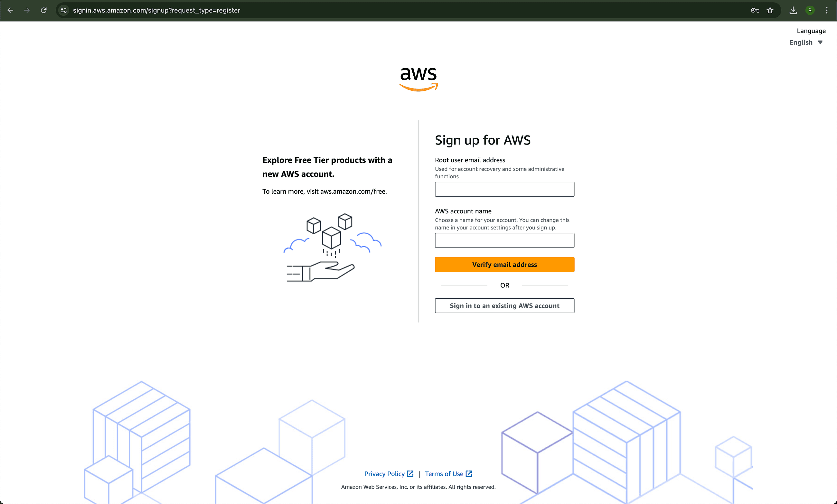Click the Sign up for AWS heading

pyautogui.click(x=483, y=140)
